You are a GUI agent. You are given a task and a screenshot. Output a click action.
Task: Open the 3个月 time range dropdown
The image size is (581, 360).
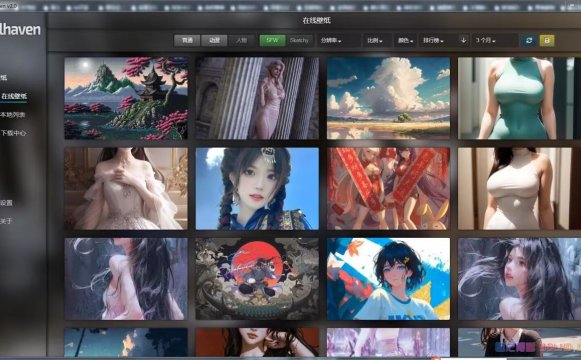point(495,40)
